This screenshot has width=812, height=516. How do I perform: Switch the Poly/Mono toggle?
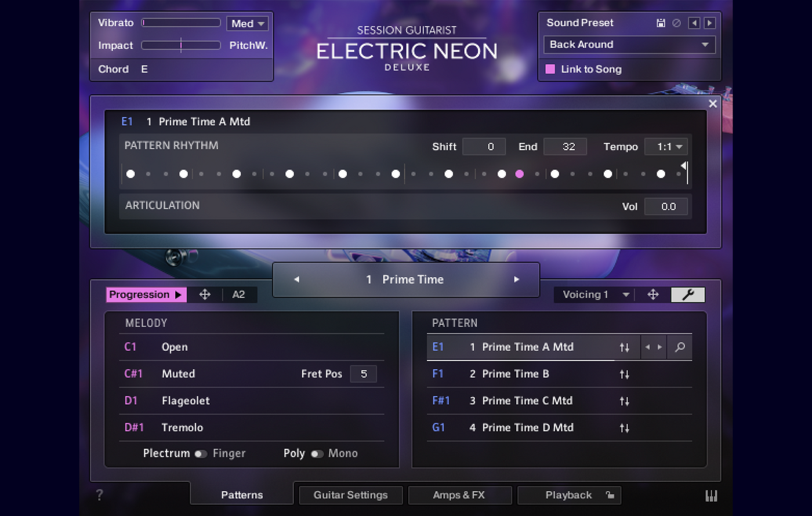tap(317, 453)
